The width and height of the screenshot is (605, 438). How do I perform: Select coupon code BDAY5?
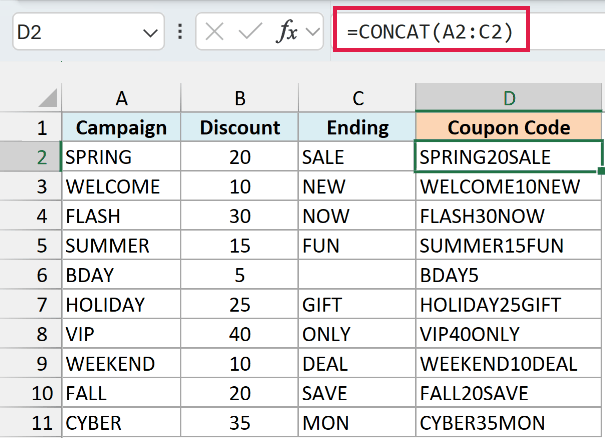pos(509,275)
